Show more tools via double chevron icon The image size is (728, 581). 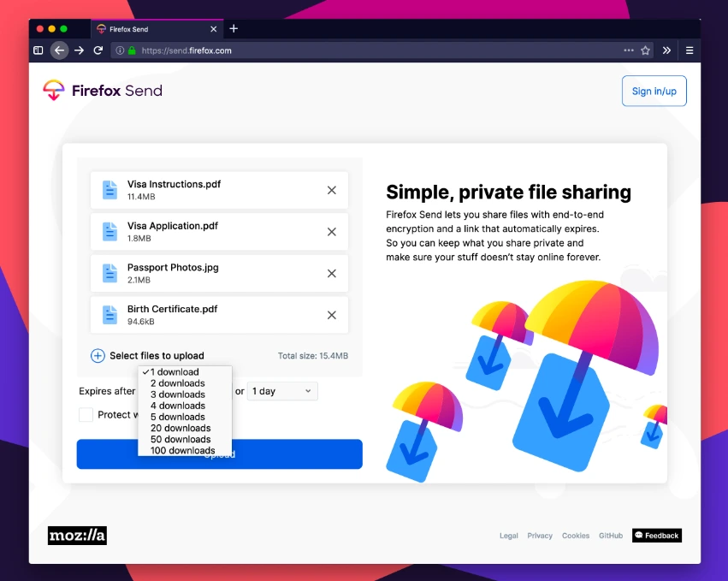pos(666,50)
